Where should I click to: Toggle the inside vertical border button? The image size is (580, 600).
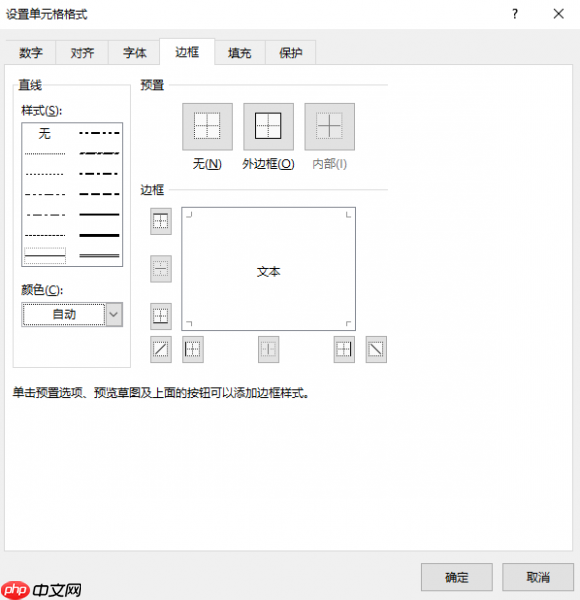point(269,349)
